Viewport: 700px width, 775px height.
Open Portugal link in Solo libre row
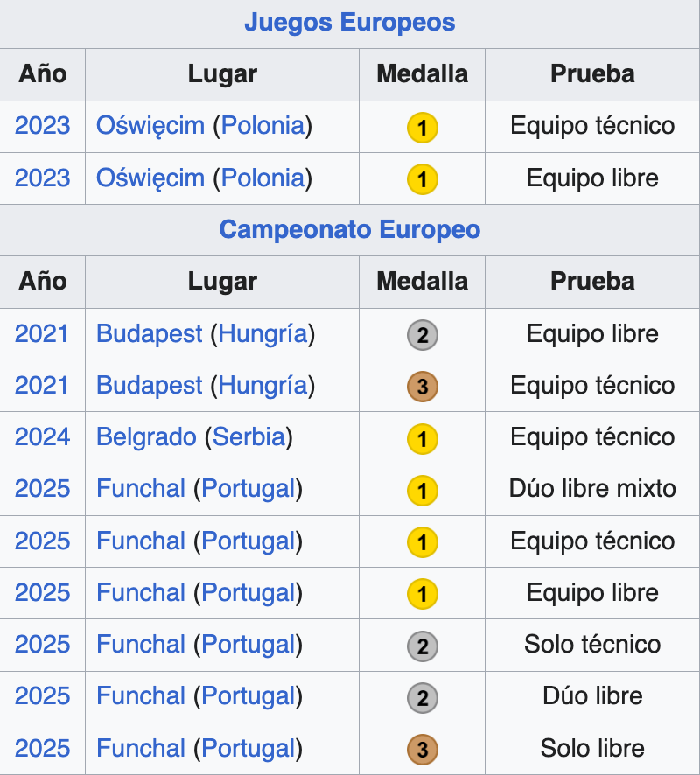248,748
